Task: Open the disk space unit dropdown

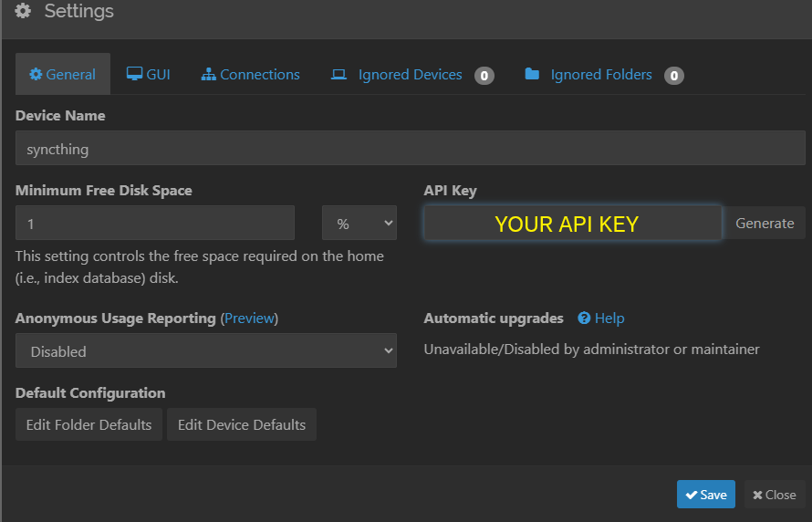Action: (x=359, y=224)
